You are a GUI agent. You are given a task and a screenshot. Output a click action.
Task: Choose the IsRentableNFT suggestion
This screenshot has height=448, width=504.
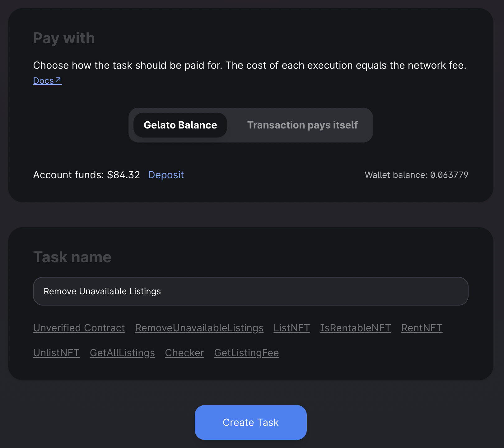[x=355, y=328]
